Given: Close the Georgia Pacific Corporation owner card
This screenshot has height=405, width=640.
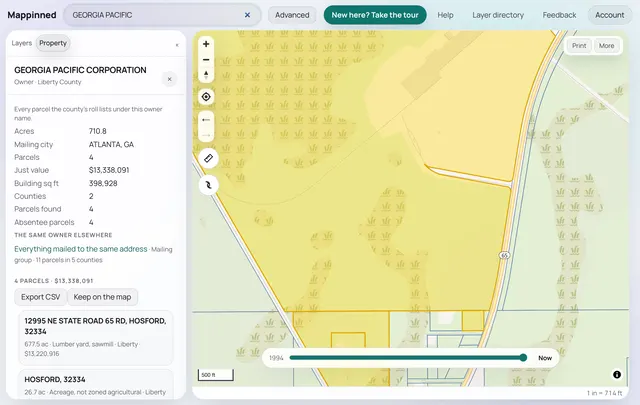Looking at the screenshot, I should pos(169,79).
